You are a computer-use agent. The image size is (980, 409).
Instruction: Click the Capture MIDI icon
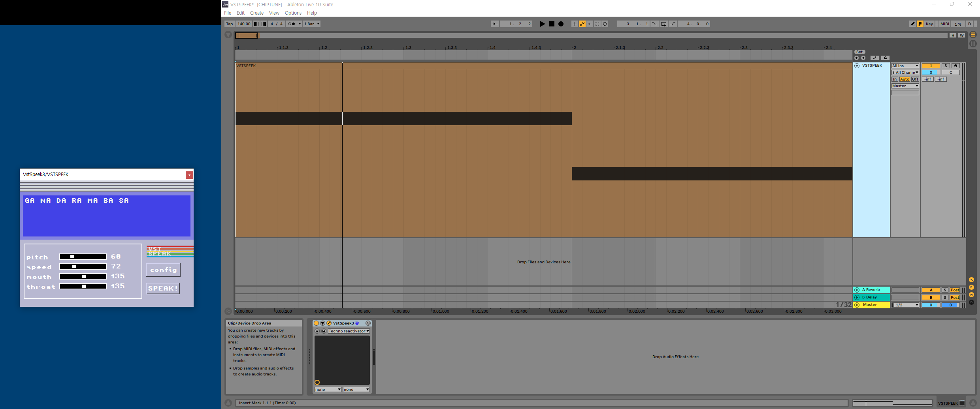597,24
